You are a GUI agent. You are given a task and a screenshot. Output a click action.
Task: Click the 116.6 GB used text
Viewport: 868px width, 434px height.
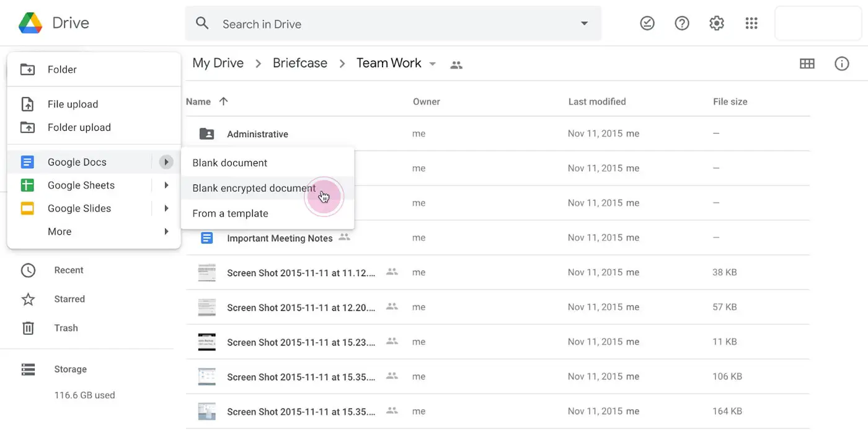tap(84, 395)
